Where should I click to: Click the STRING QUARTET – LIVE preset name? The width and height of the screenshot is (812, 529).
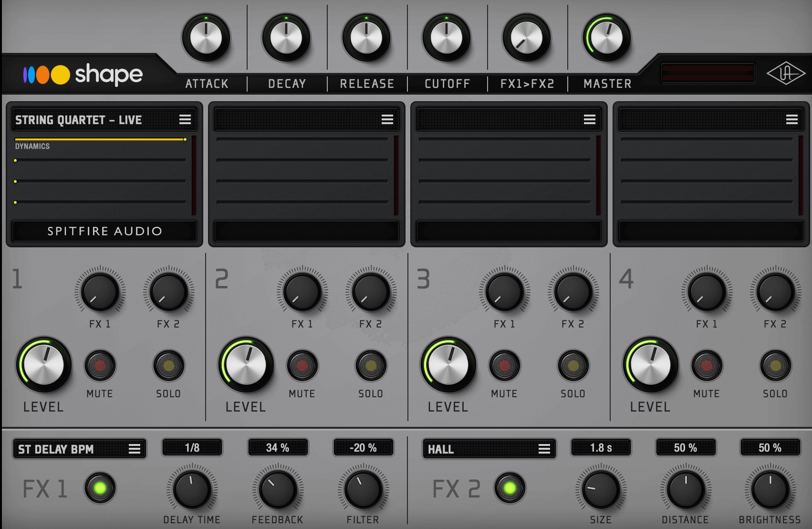(x=78, y=120)
